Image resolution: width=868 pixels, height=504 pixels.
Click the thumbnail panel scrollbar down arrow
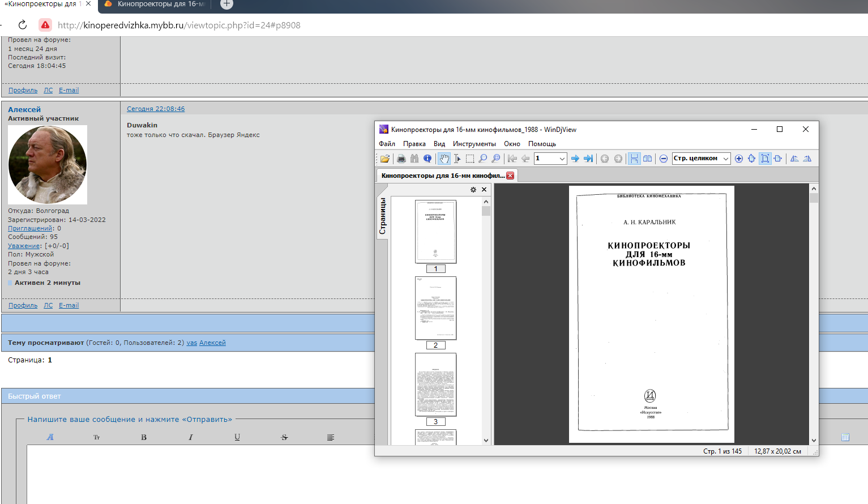(486, 440)
